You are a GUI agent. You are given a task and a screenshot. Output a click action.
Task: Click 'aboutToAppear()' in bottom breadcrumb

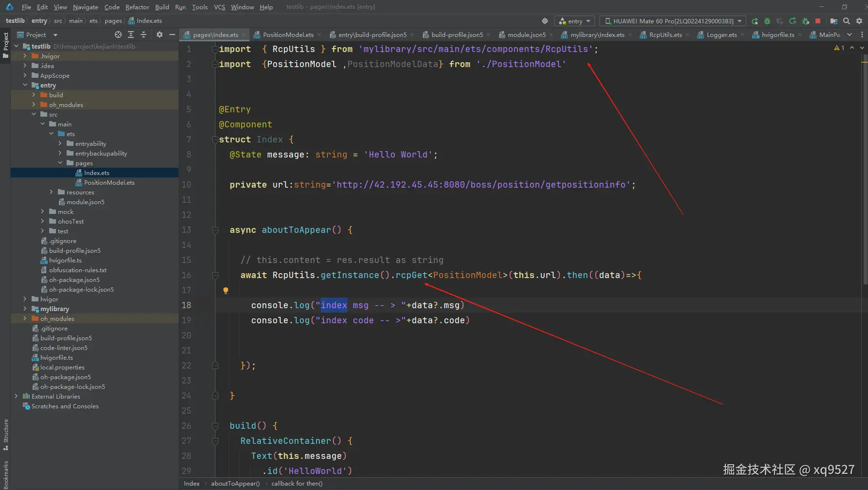[235, 484]
